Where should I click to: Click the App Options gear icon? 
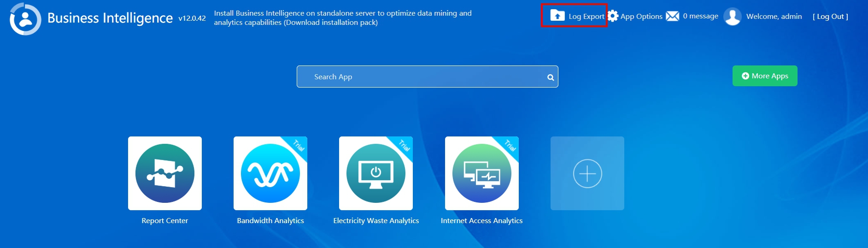[x=613, y=16]
